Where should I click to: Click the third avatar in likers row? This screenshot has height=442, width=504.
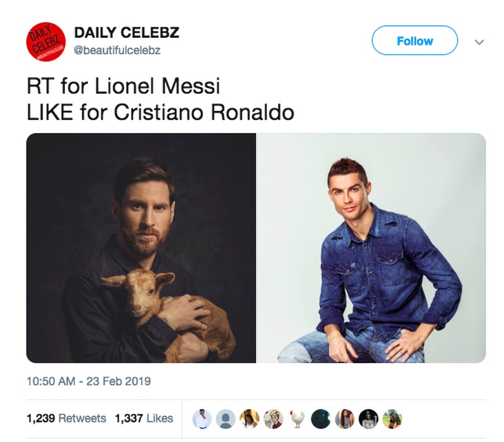tap(249, 419)
